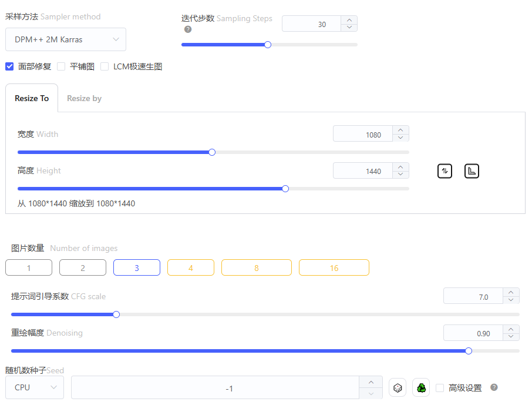Open the CPU seed source dropdown

[x=34, y=387]
